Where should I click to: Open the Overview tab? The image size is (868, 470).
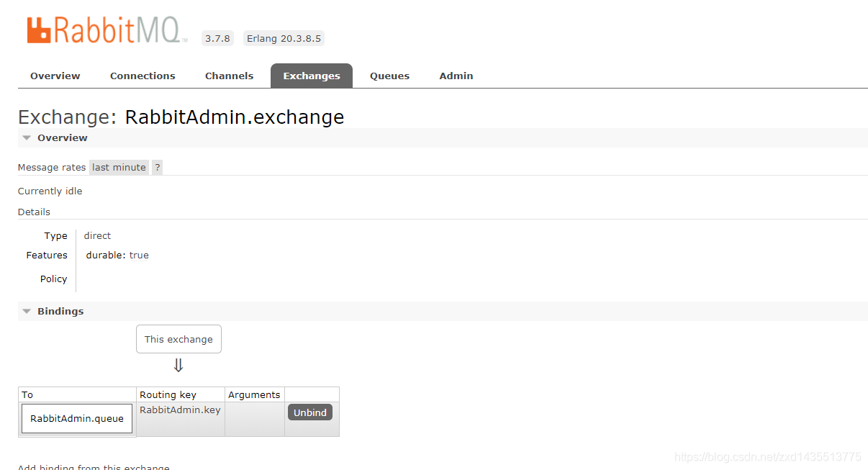pos(55,76)
